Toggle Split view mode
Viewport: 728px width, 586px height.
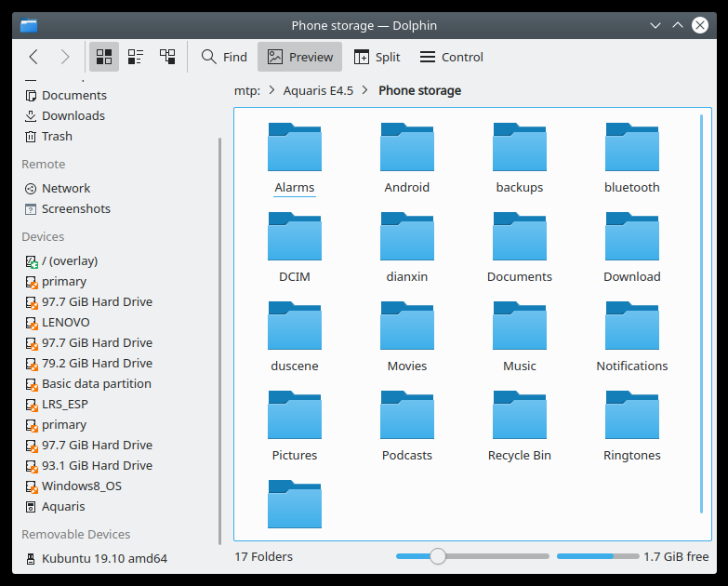[x=379, y=57]
